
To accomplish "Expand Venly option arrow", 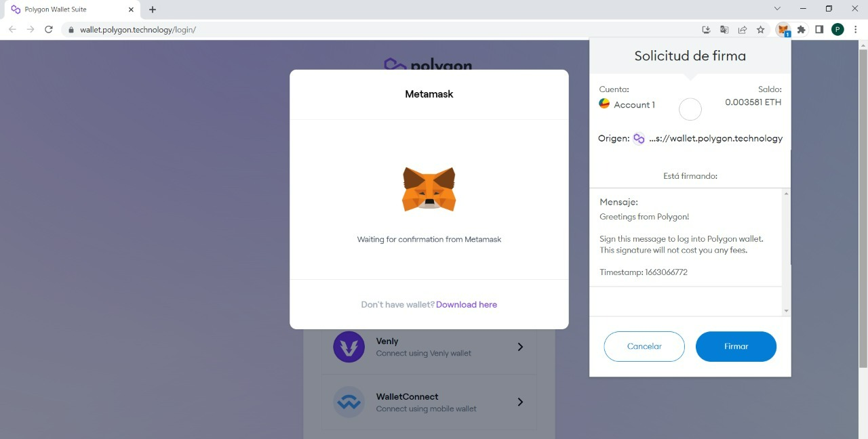I will point(520,347).
